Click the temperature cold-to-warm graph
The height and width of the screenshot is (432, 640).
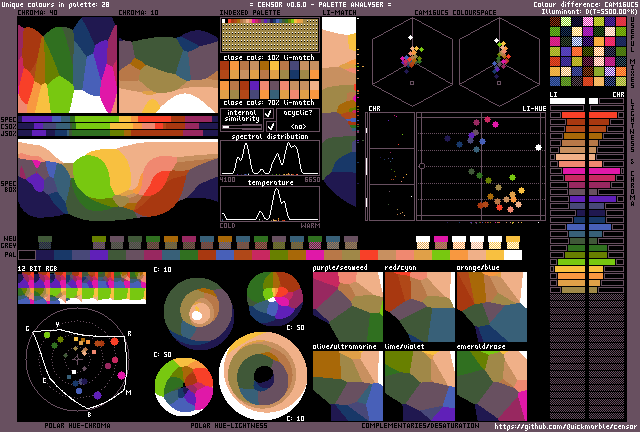point(270,204)
